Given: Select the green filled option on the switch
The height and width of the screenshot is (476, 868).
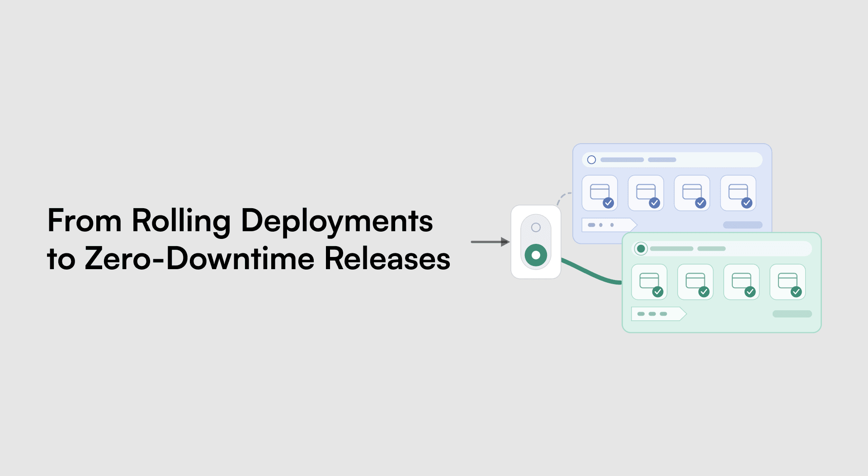Looking at the screenshot, I should [x=536, y=255].
